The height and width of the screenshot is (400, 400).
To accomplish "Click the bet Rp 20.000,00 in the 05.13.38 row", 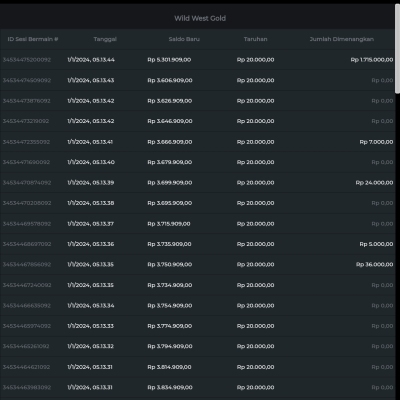I will pos(256,203).
